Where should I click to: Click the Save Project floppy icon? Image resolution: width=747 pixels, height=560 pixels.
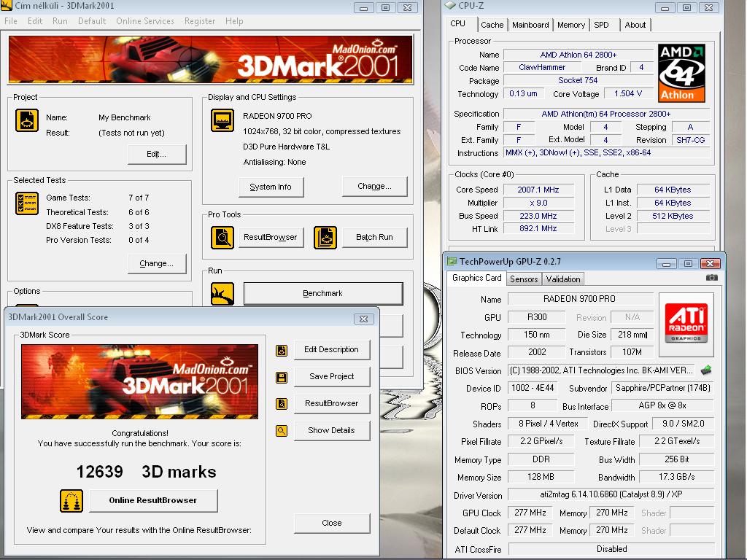pos(282,378)
